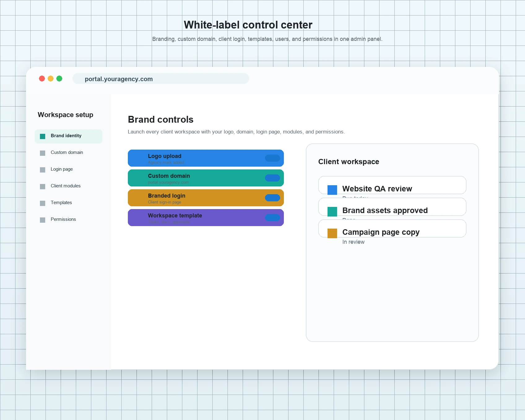Image resolution: width=525 pixels, height=420 pixels.
Task: Click the portal.youragency.com address bar
Action: [161, 79]
